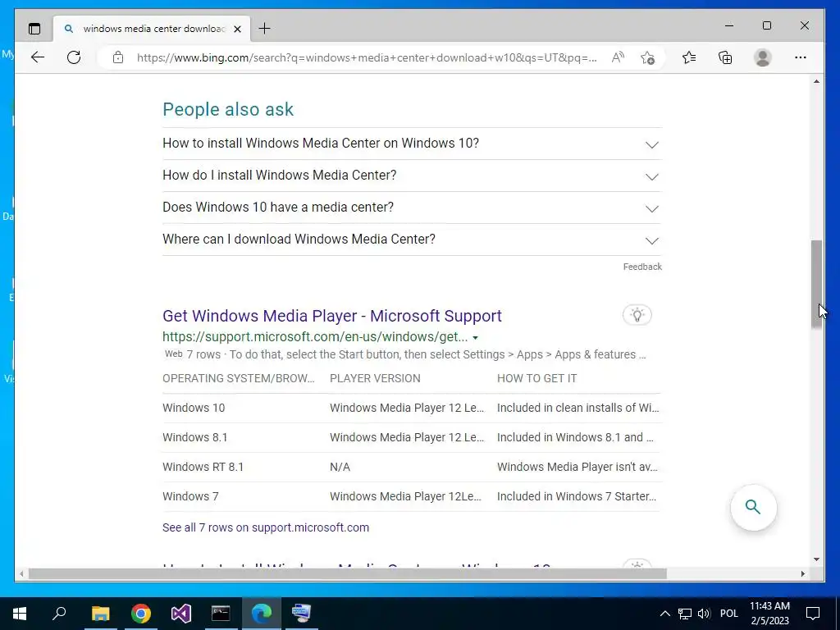The height and width of the screenshot is (630, 840).
Task: View site information lock icon
Action: coord(118,57)
